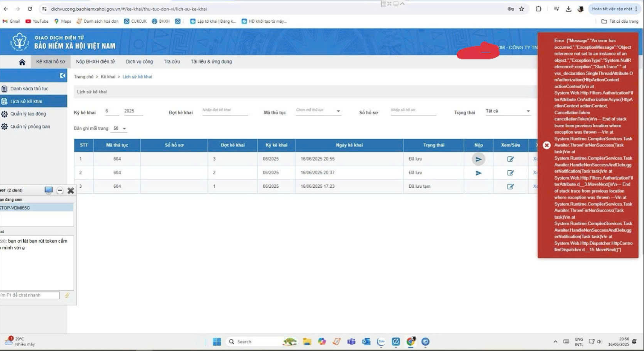Open Quản lý lao động in sidebar
The height and width of the screenshot is (351, 644).
[x=28, y=114]
